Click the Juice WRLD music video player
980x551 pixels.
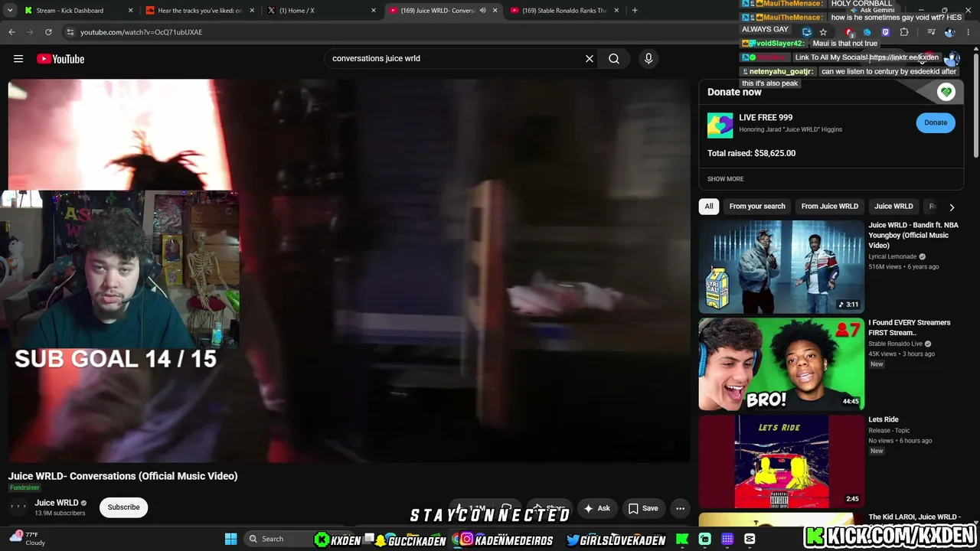click(349, 271)
